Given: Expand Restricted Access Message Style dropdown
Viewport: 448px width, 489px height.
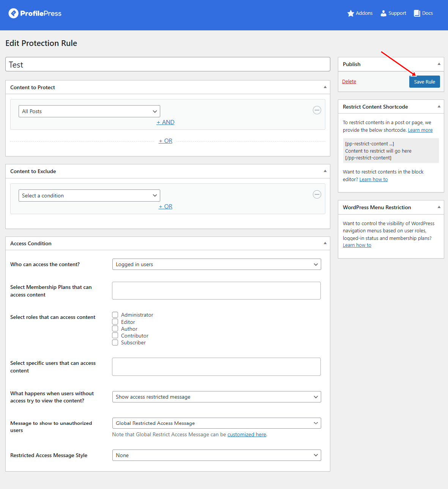Looking at the screenshot, I should coord(216,455).
